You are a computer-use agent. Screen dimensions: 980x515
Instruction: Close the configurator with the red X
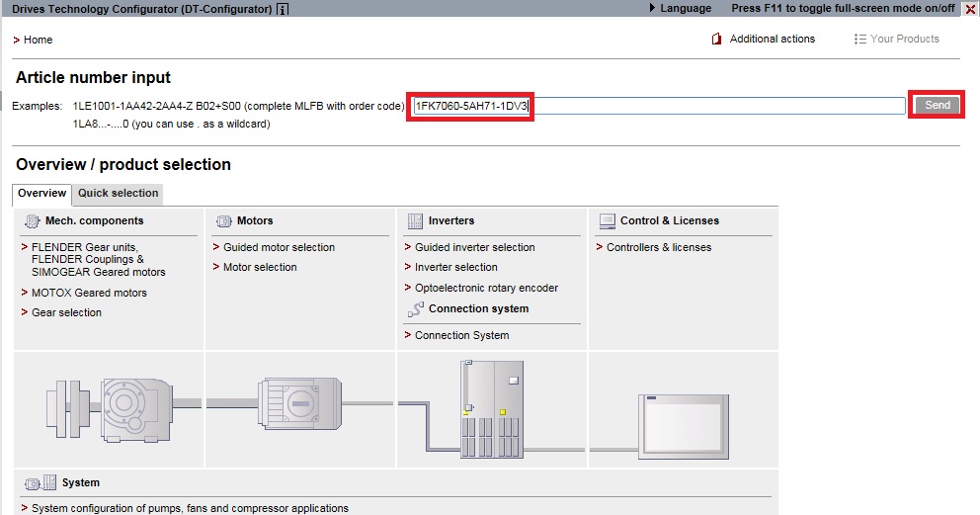pos(969,9)
